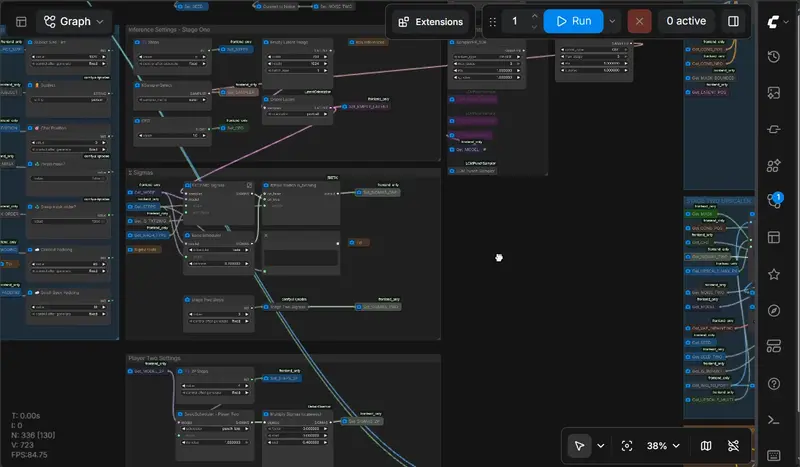
Task: Click the Sigma math bookmark node
Action: pos(145,250)
